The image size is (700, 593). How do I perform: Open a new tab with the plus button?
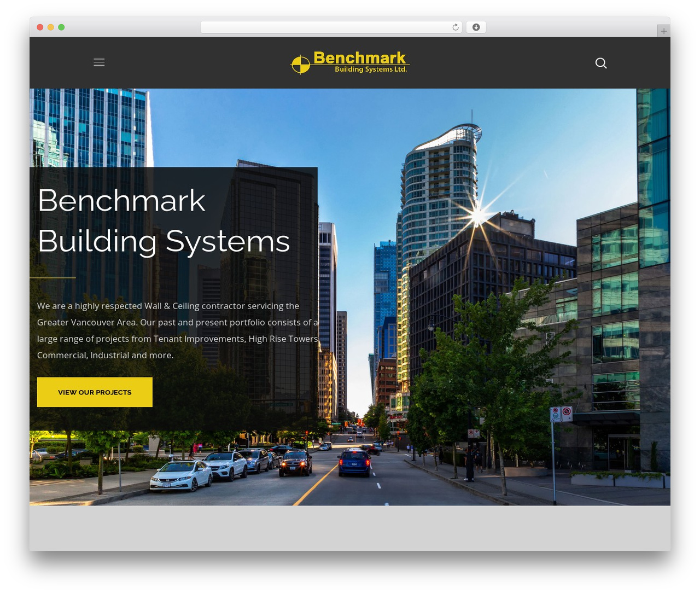click(x=664, y=31)
